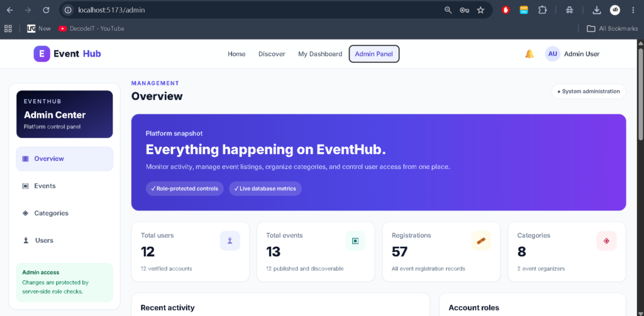Open the notifications bell
The image size is (644, 316).
(x=530, y=54)
